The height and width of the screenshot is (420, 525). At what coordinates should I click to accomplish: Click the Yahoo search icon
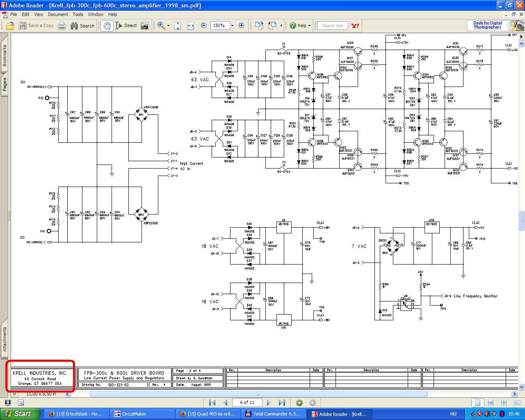355,25
